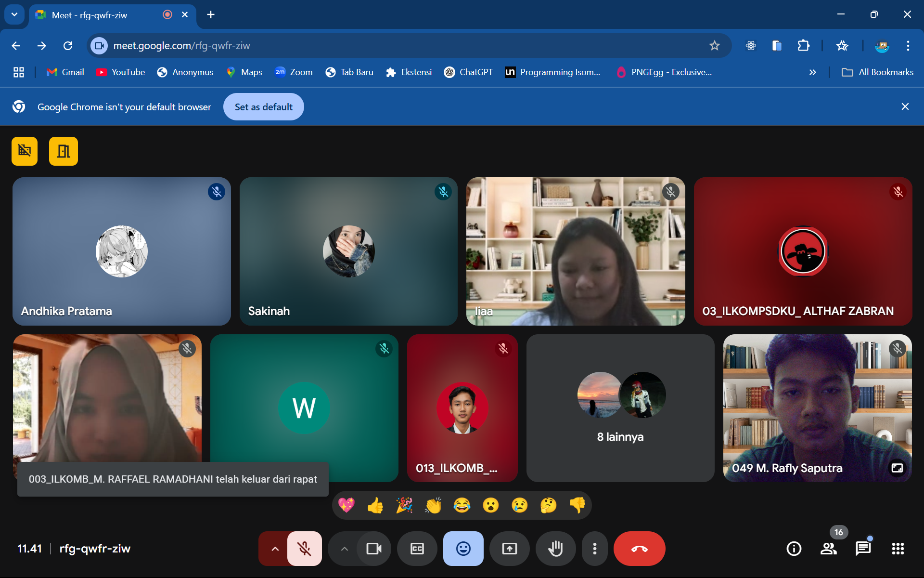The image size is (924, 578).
Task: Open the chat with everyone icon
Action: pyautogui.click(x=863, y=549)
